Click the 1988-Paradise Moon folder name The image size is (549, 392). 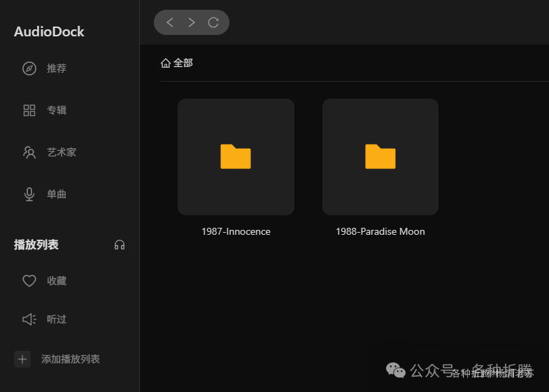(x=380, y=231)
